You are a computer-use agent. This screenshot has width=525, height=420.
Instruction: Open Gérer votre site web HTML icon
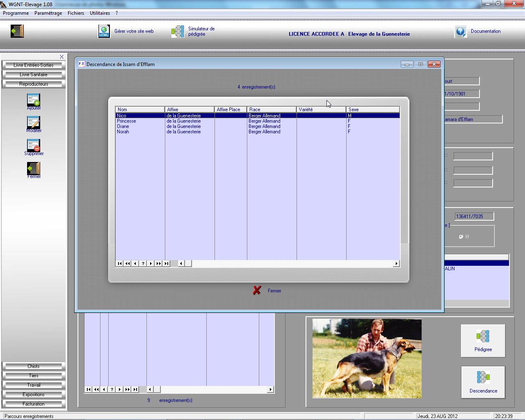pyautogui.click(x=104, y=31)
